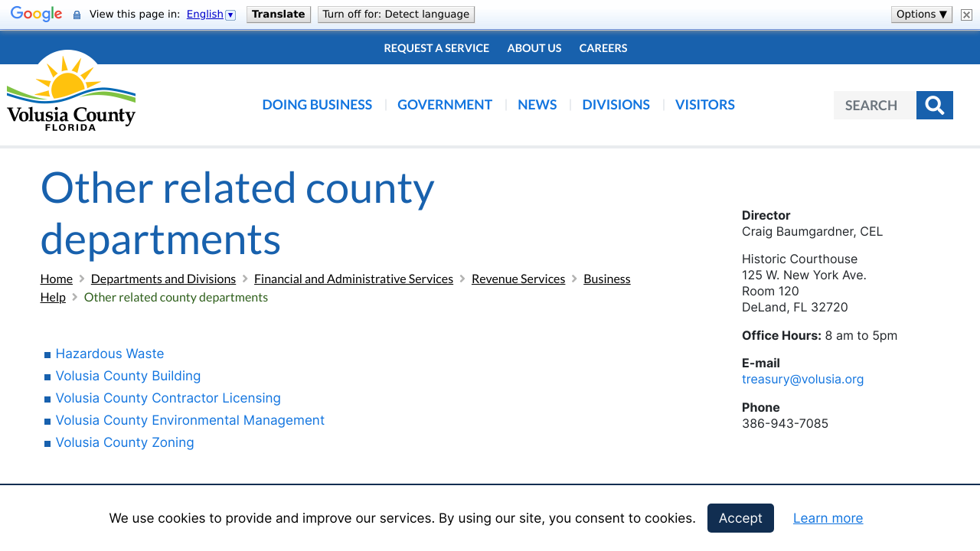
Task: Open the Divisions navigation menu
Action: click(x=616, y=105)
